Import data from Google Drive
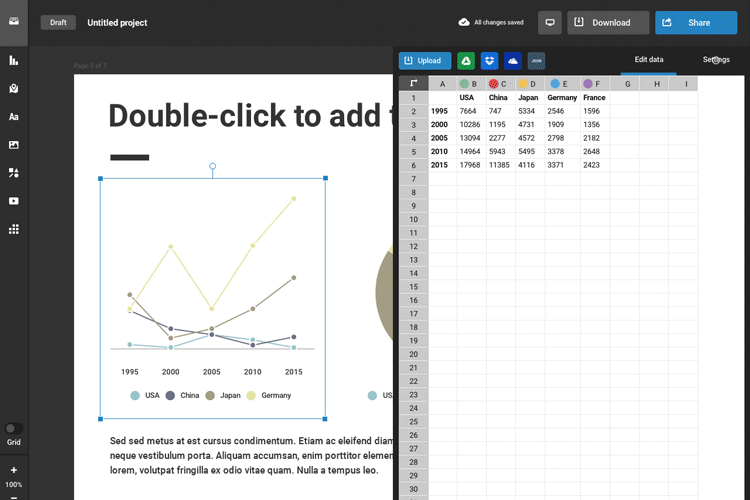 click(466, 61)
